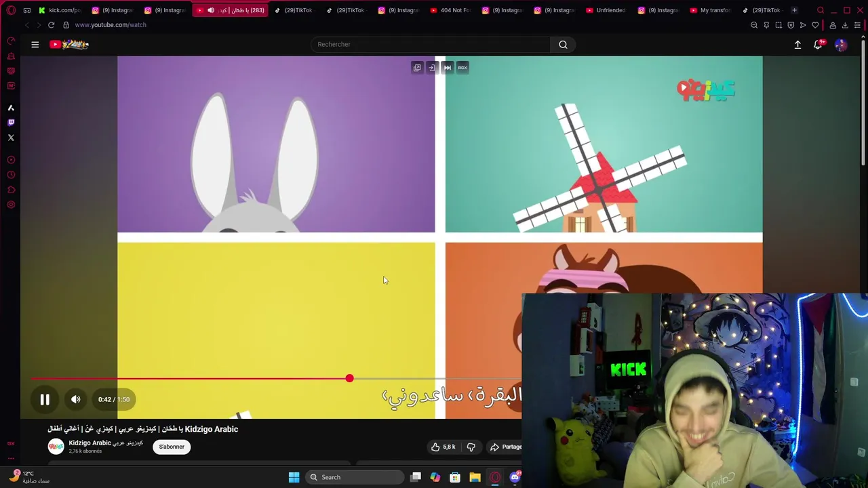Like the video (5,8 k)
The height and width of the screenshot is (488, 868).
click(x=443, y=447)
